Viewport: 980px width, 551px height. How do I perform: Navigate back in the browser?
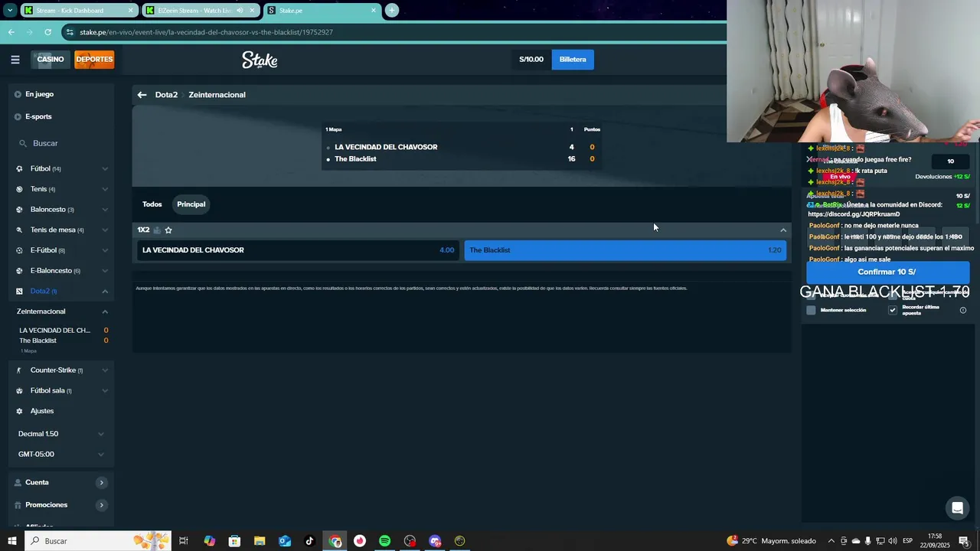click(11, 32)
